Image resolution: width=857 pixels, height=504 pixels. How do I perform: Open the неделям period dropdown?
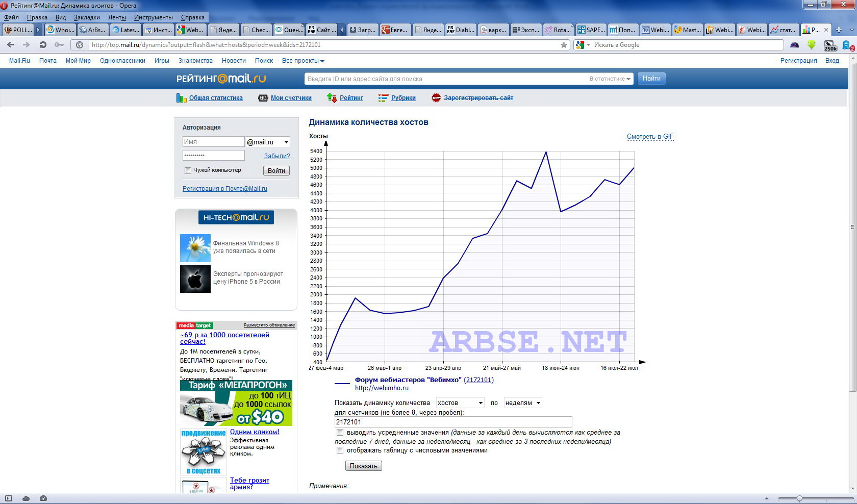(523, 403)
